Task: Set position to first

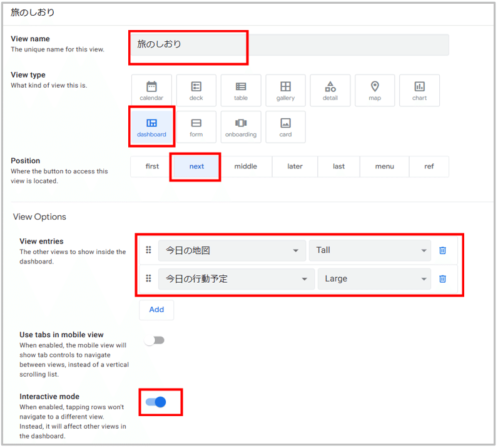Action: click(151, 166)
